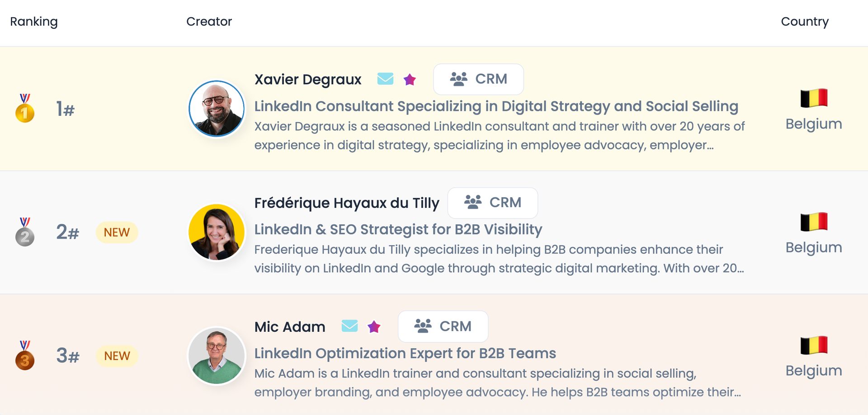
Task: Click Frédérique's profile photo thumbnail
Action: pyautogui.click(x=217, y=232)
